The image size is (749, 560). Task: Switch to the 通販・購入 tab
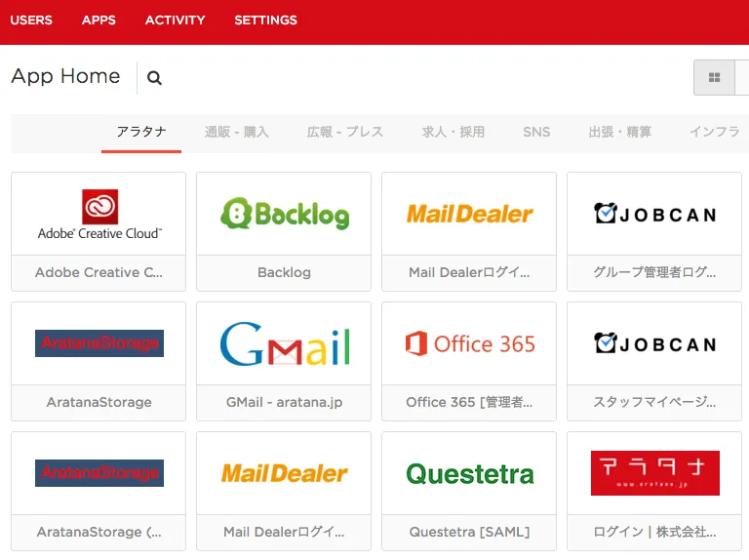237,132
